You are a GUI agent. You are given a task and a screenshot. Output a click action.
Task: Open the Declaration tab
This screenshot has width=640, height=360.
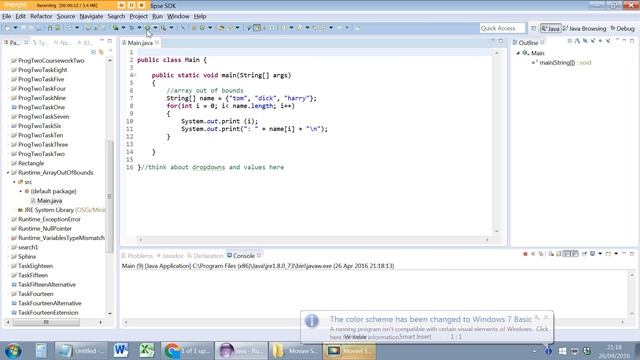pos(205,256)
